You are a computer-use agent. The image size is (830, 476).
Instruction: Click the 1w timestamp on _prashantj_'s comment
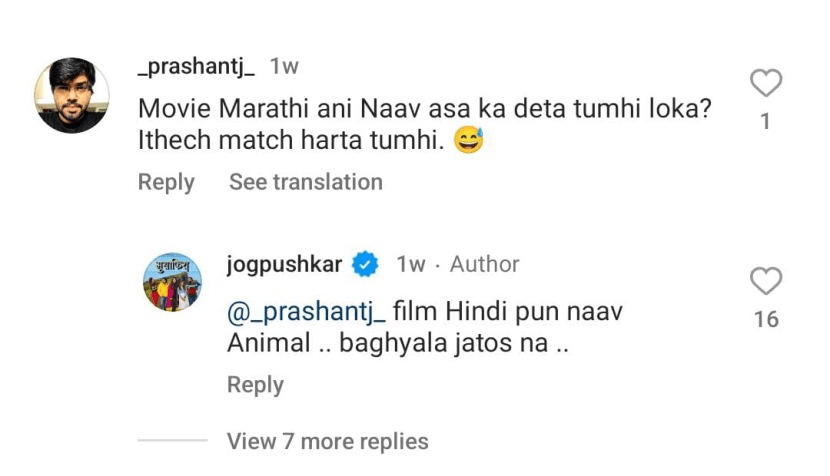(284, 67)
